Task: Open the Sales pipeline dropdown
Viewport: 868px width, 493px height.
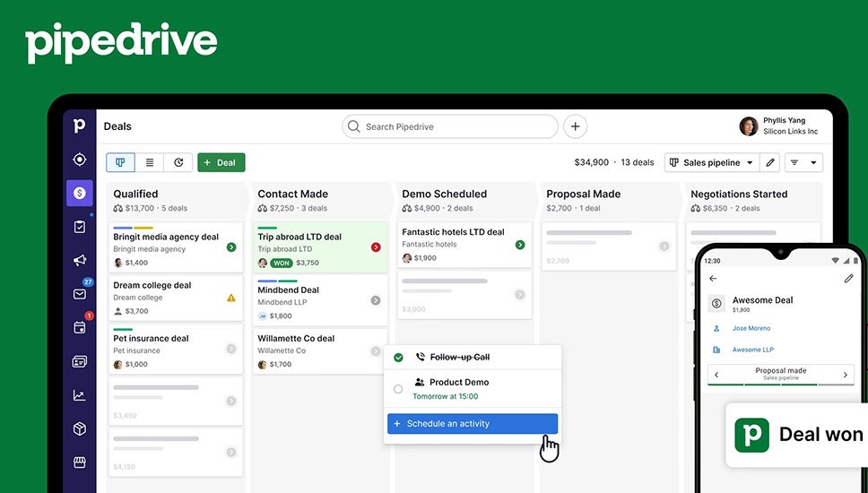Action: [712, 162]
